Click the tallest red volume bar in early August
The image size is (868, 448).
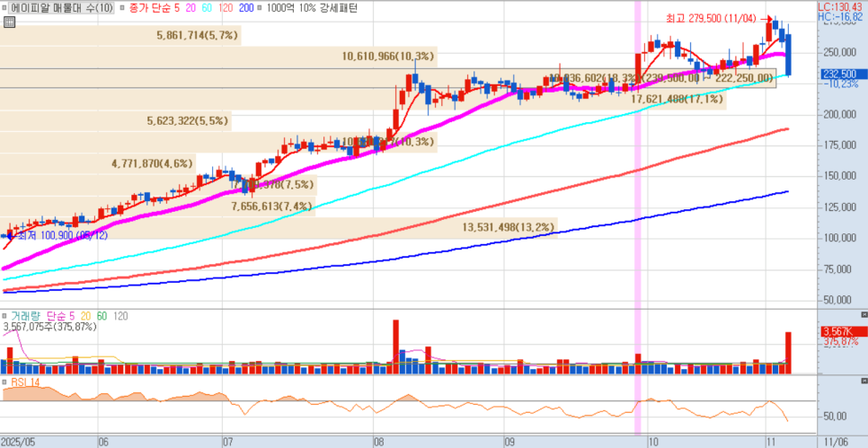[395, 347]
